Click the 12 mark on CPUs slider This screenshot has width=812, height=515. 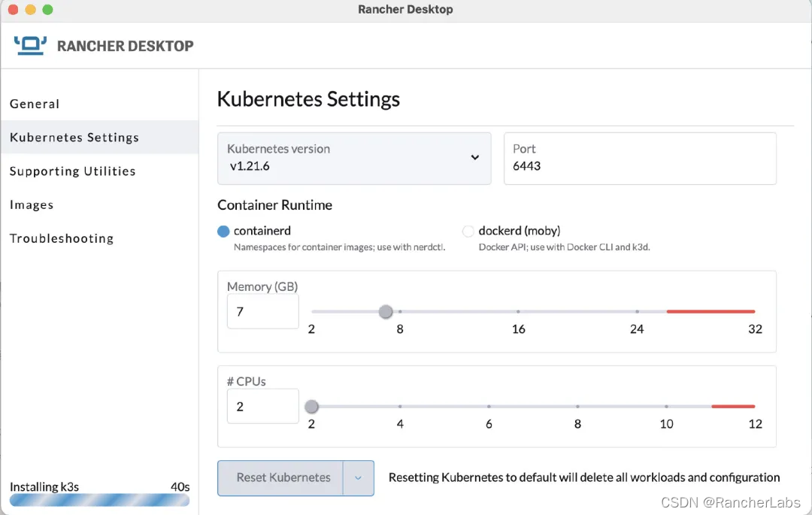(x=755, y=424)
